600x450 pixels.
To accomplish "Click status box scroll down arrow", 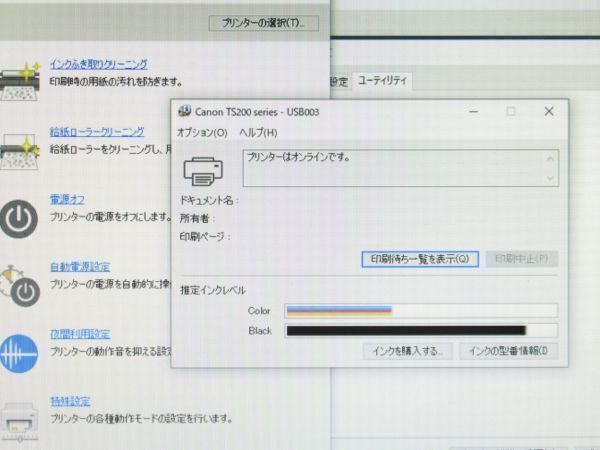I will 550,178.
